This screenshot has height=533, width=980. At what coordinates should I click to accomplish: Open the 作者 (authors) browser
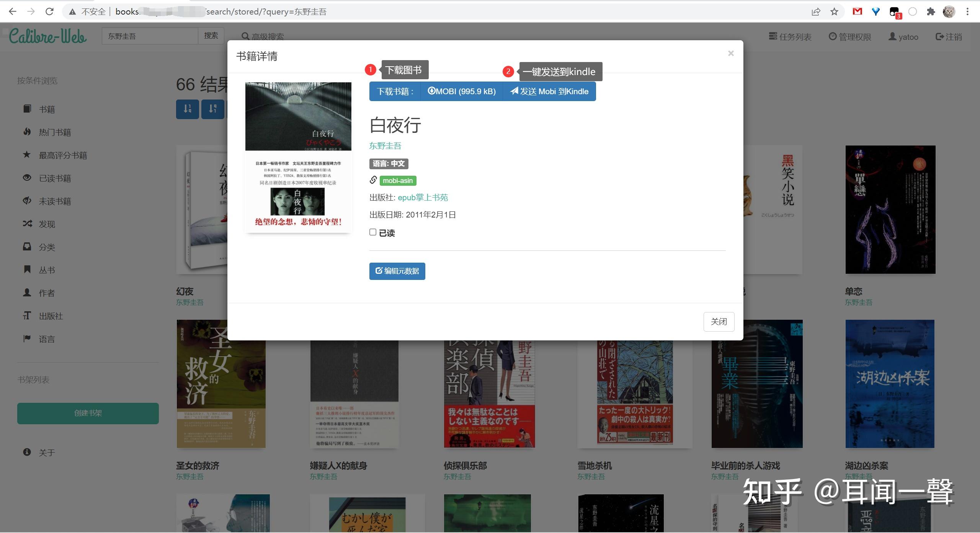point(47,293)
